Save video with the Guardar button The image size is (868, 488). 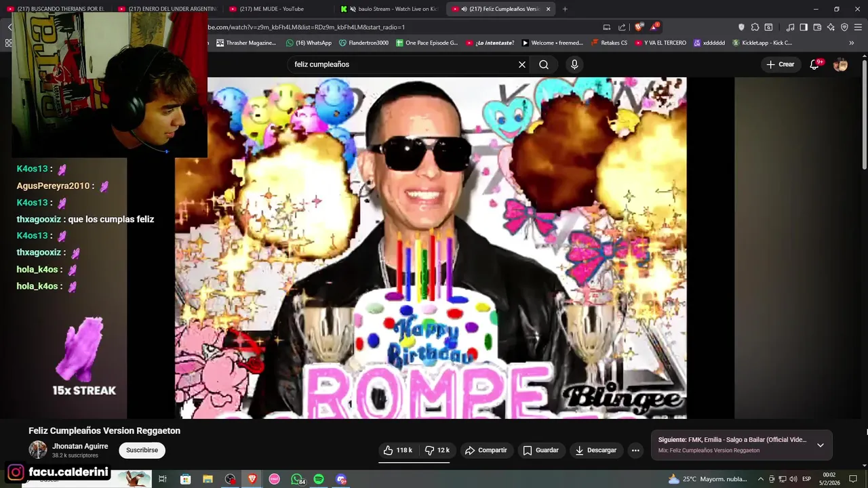541,450
